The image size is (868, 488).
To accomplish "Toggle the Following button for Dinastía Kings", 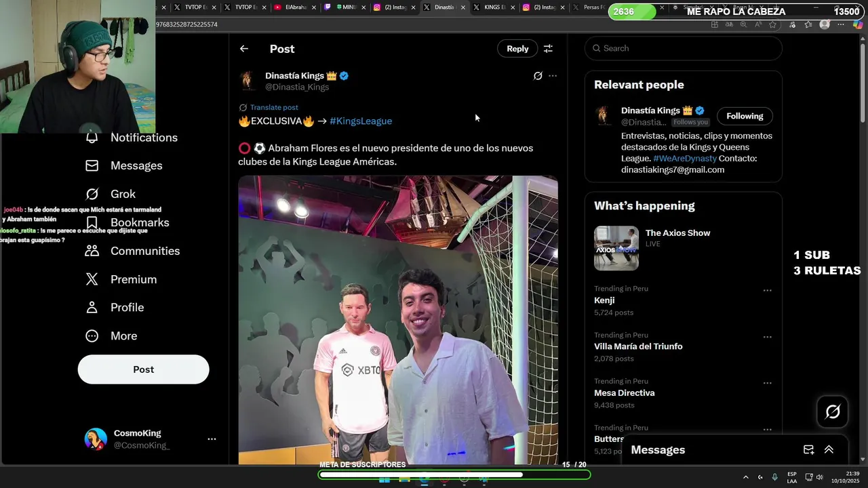I will (x=745, y=116).
